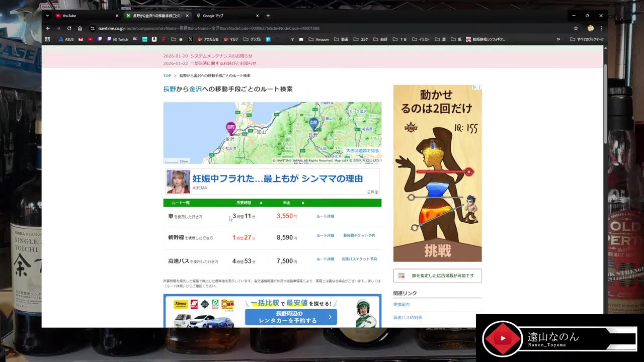Switch to the Google マップ tab
644x362 pixels.
click(x=226, y=16)
